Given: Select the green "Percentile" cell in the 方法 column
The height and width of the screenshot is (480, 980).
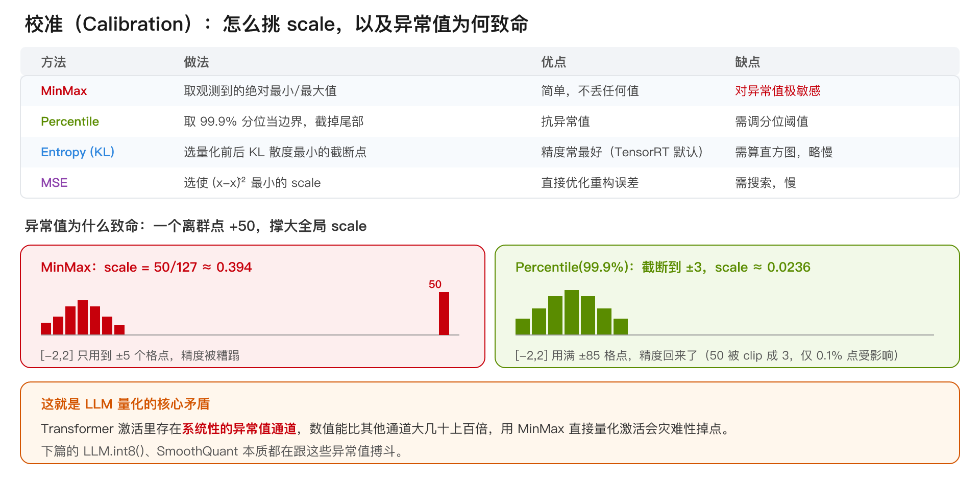Looking at the screenshot, I should [70, 122].
